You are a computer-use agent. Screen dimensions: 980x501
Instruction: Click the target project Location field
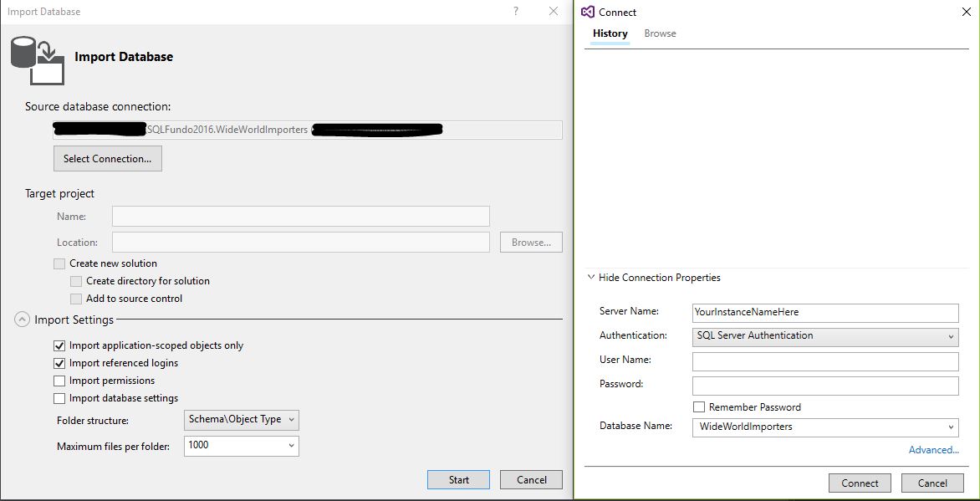301,242
